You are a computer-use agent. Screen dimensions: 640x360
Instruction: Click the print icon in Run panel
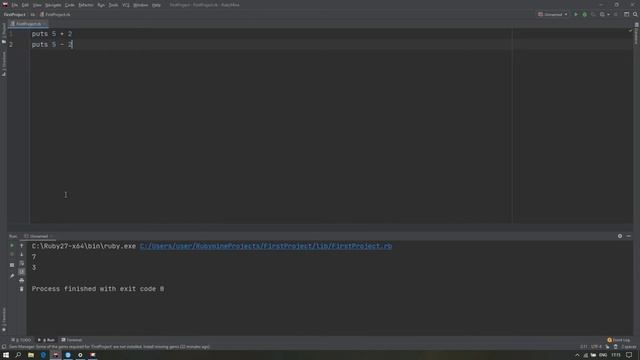[22, 280]
